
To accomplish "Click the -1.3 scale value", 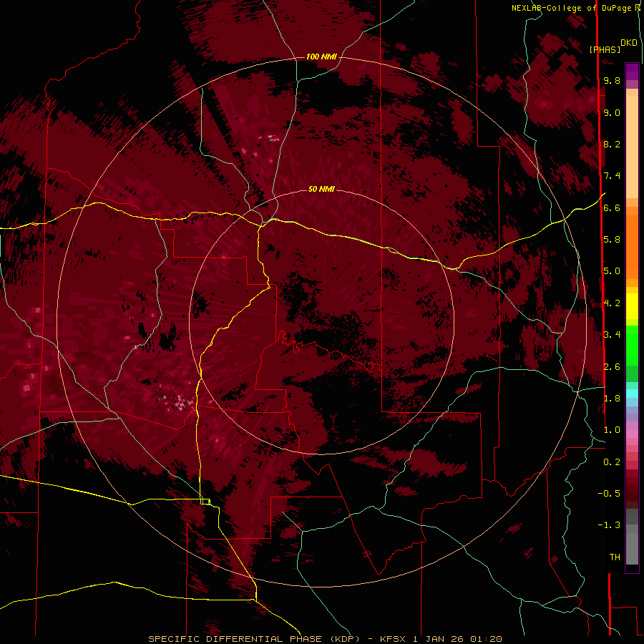I will (609, 525).
